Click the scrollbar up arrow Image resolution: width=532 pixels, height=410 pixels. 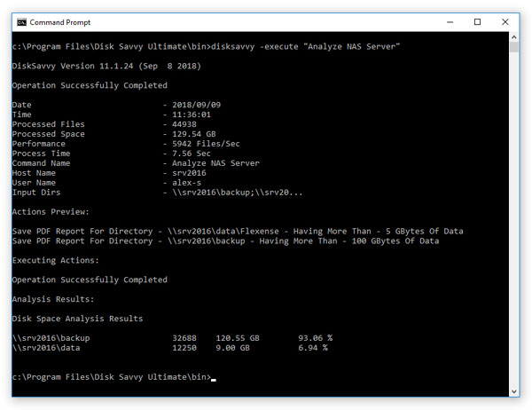tap(513, 37)
